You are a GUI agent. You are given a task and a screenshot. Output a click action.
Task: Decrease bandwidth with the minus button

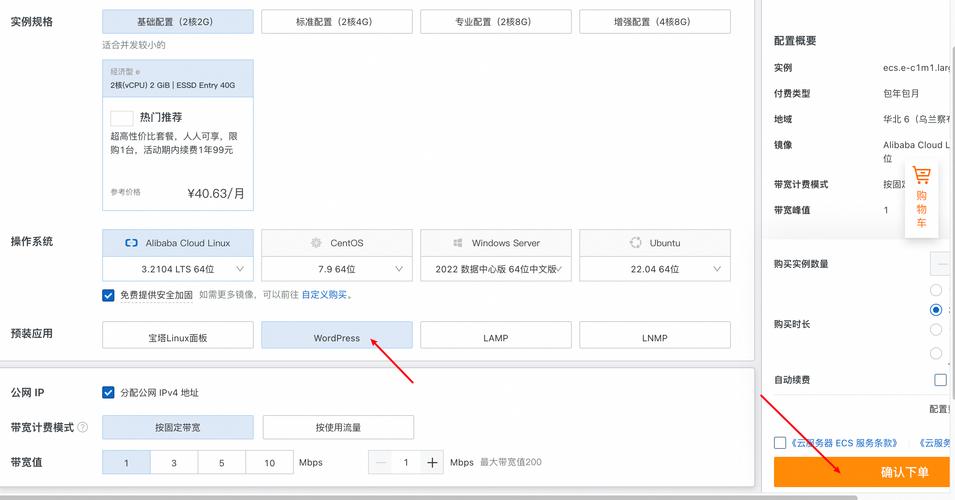tap(381, 463)
